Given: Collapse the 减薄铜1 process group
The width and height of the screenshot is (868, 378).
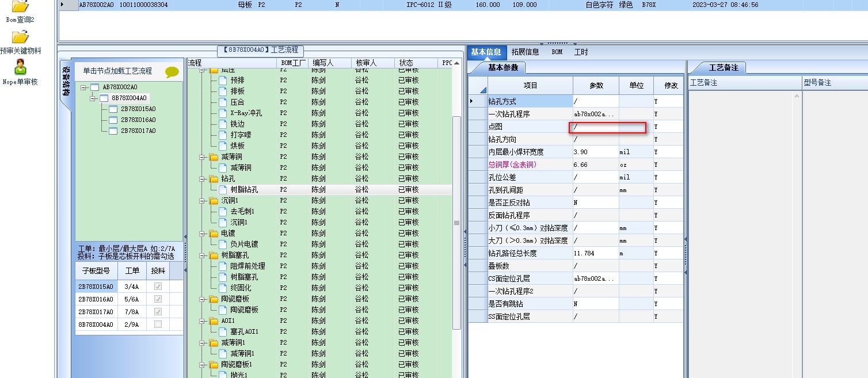Looking at the screenshot, I should 203,342.
